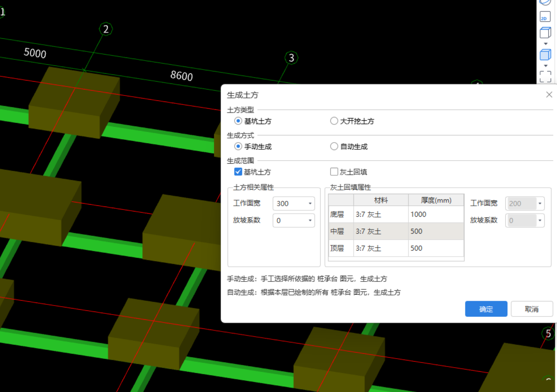Select the solid shaded cube display icon
The height and width of the screenshot is (392, 557).
(x=545, y=55)
